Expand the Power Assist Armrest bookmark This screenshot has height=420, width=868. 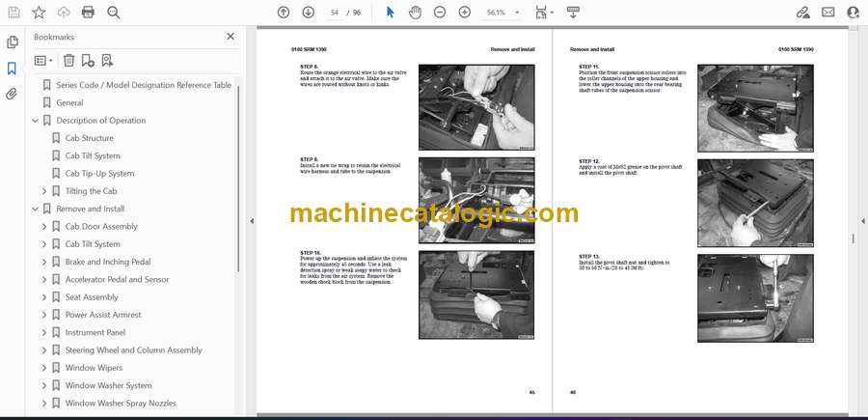tap(44, 315)
